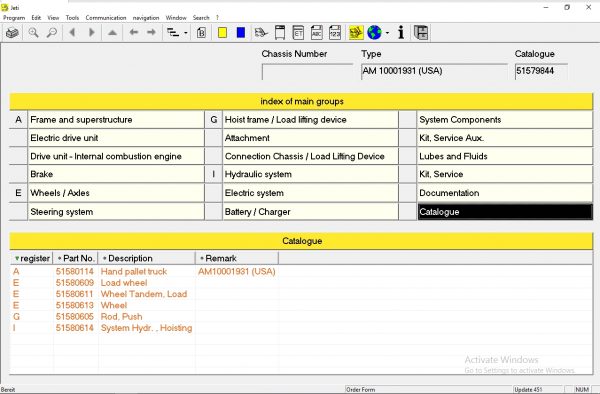Click the back arrow navigation icon

click(x=134, y=33)
